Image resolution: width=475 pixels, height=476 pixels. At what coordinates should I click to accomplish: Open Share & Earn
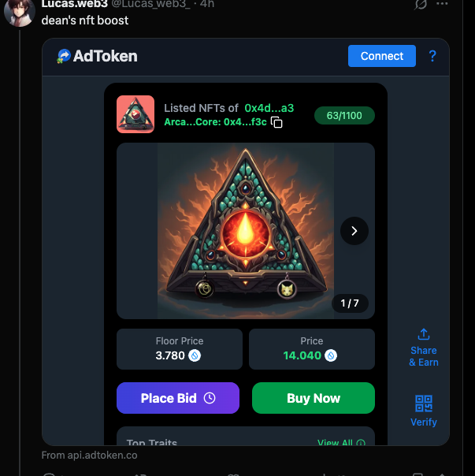(x=424, y=347)
